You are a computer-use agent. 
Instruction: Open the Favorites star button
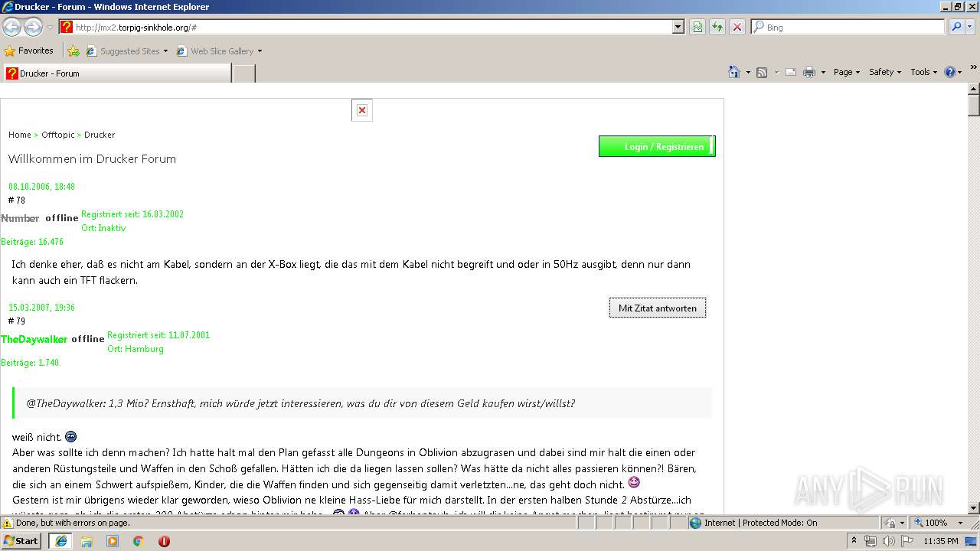click(28, 51)
